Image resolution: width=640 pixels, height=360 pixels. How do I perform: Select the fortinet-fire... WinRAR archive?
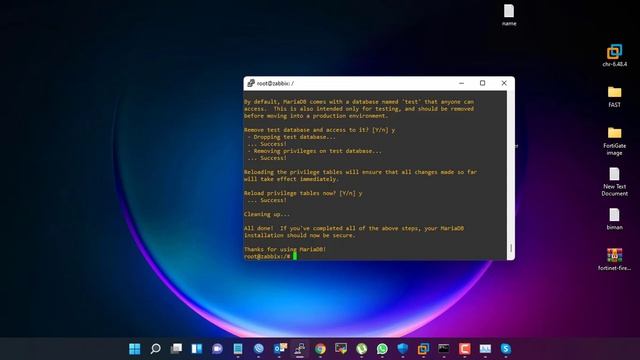614,260
